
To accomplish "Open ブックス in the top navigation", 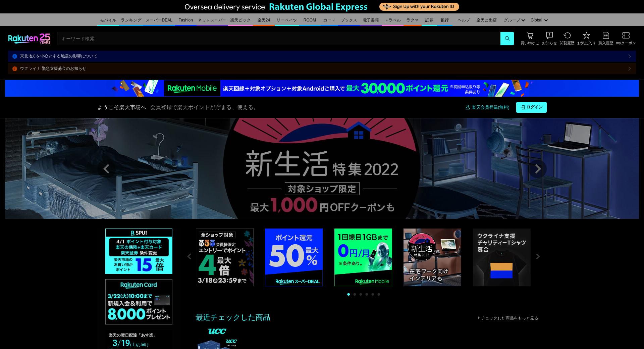I will (x=349, y=20).
